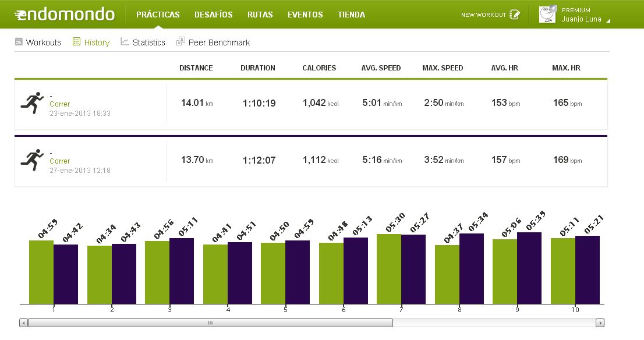
Task: Click the Workouts calendar icon
Action: tap(19, 41)
